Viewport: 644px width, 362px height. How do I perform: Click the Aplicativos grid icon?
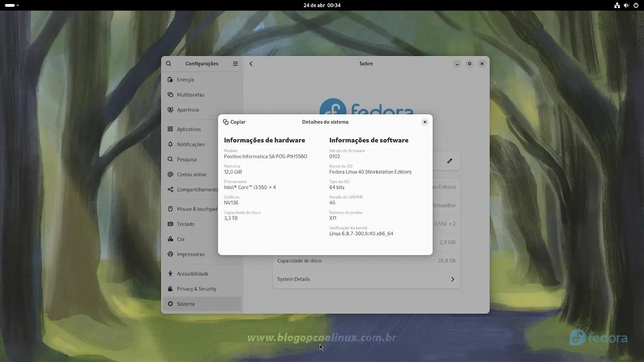[170, 129]
